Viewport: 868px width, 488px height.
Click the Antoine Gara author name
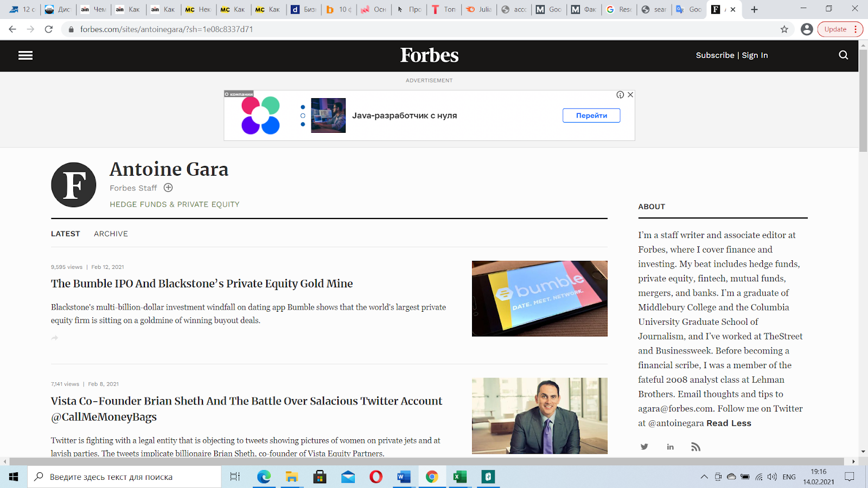169,169
